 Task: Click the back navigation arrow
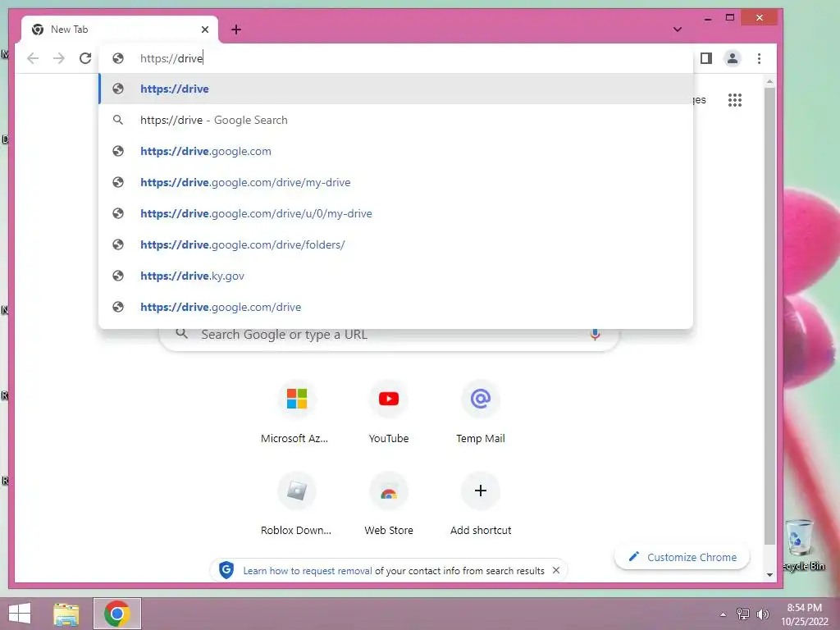pyautogui.click(x=33, y=58)
